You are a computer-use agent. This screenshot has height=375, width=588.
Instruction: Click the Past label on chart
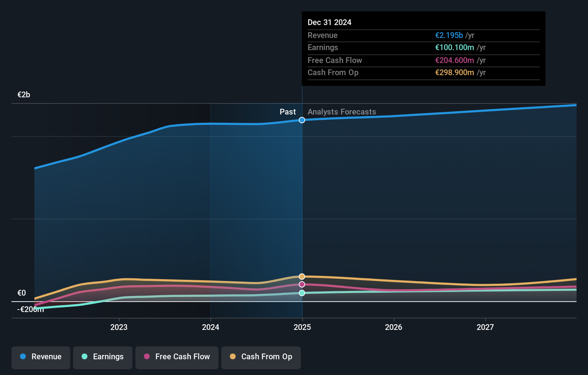288,112
